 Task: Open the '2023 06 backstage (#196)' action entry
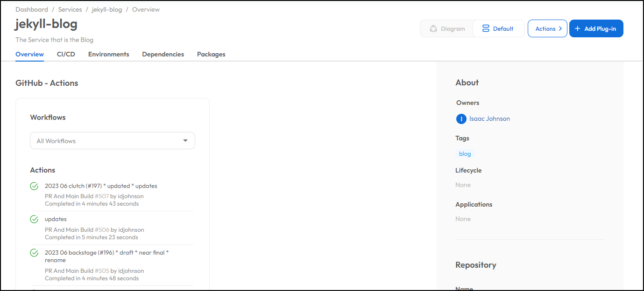point(107,256)
